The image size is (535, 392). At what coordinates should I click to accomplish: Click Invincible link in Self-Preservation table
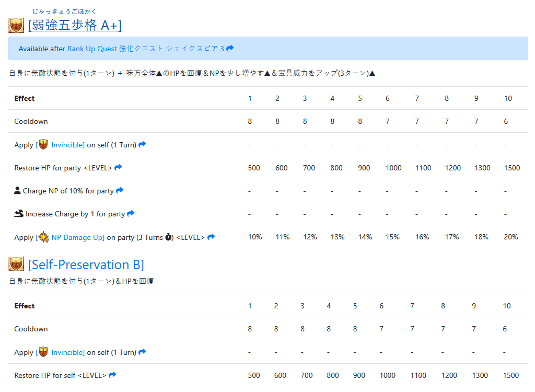coord(68,352)
